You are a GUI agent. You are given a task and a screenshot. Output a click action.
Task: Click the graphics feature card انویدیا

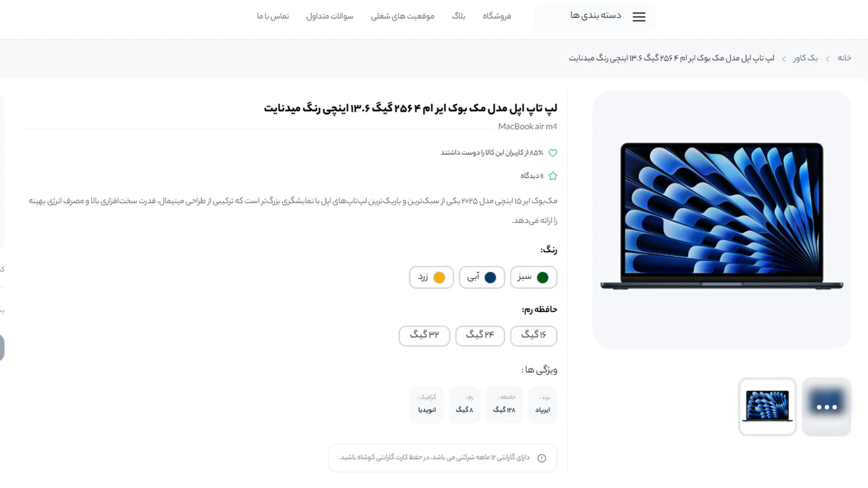(427, 404)
